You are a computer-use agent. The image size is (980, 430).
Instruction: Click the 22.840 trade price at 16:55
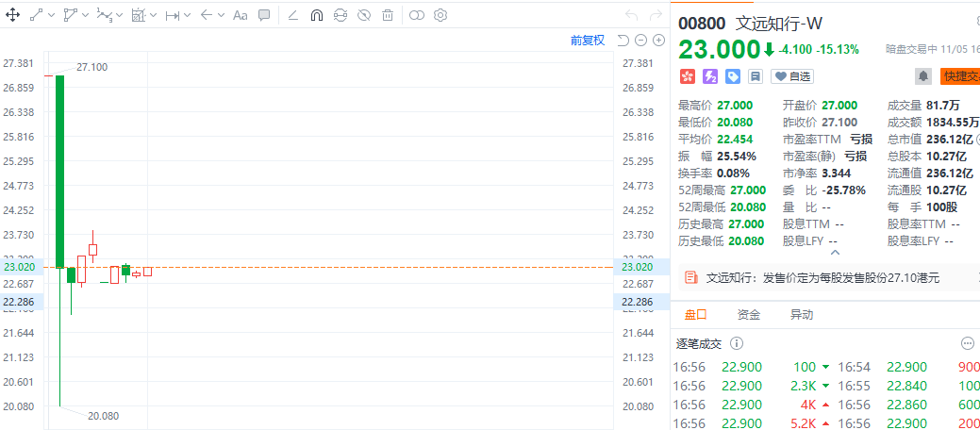coord(906,386)
